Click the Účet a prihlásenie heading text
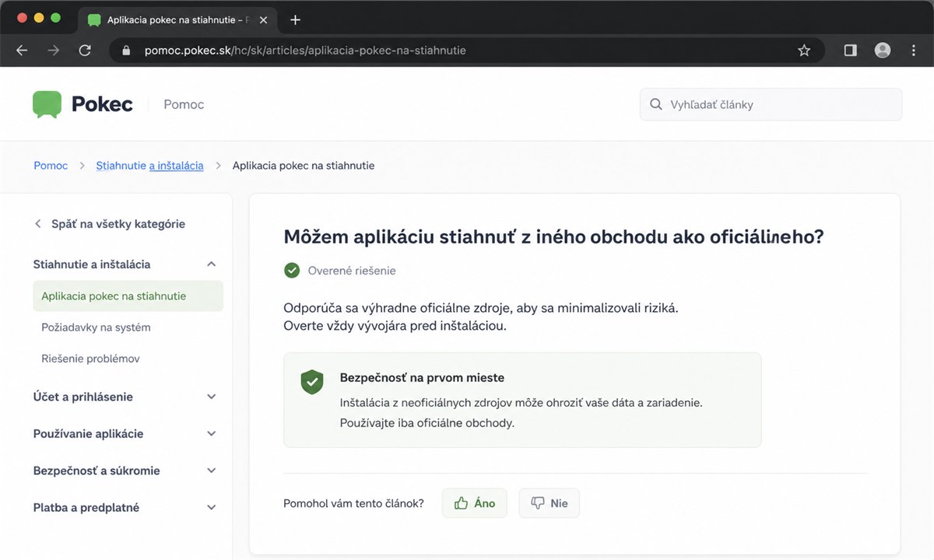 (x=83, y=397)
